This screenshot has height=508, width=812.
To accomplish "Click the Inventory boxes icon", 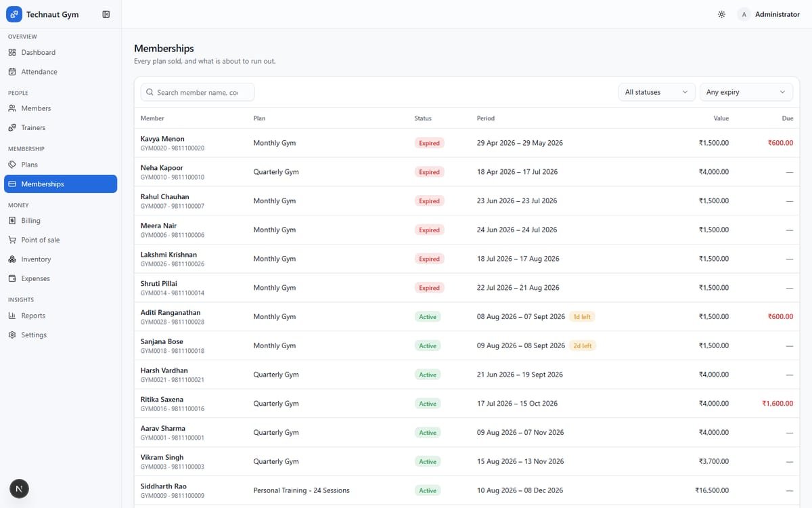I will click(x=12, y=259).
